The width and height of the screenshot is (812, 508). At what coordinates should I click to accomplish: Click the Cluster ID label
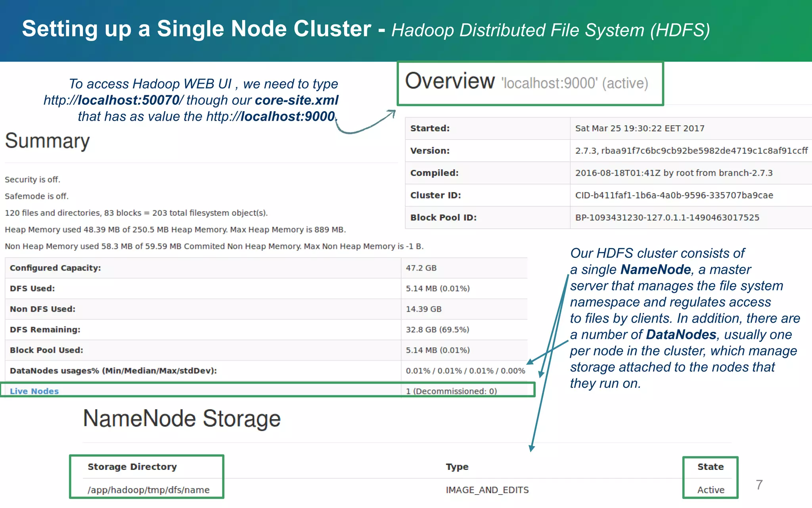coord(435,195)
